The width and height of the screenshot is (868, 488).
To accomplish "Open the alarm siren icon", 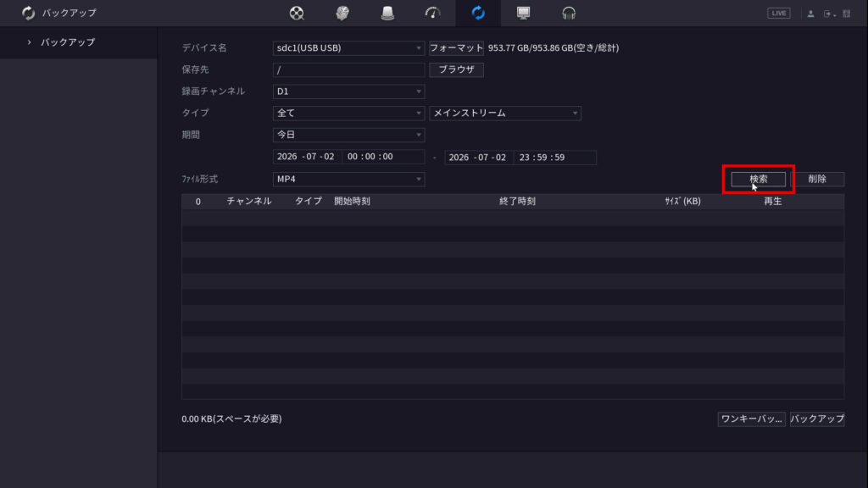I will point(387,13).
